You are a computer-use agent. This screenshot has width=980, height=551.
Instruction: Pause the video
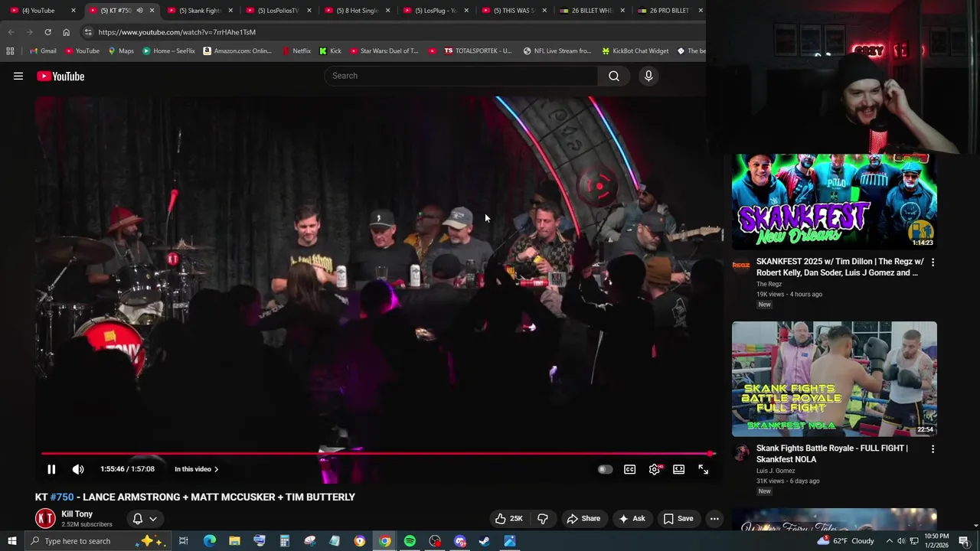(51, 469)
